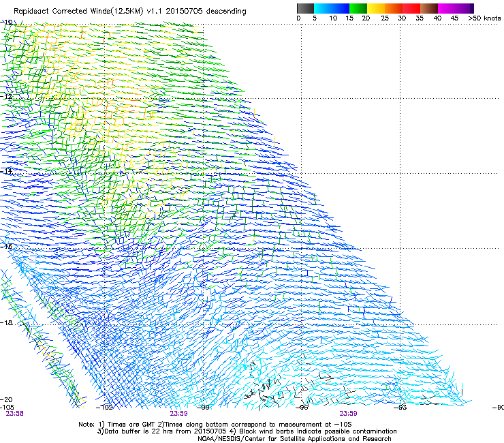Click the purple 23:58 time label

(x=14, y=414)
